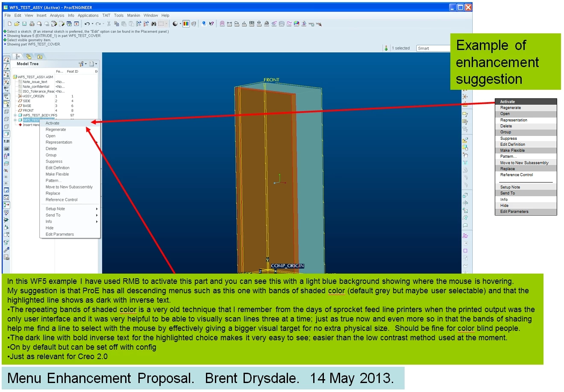This screenshot has width=564, height=392.
Task: Click the ±.01 tolerance display icon
Action: click(x=6, y=141)
